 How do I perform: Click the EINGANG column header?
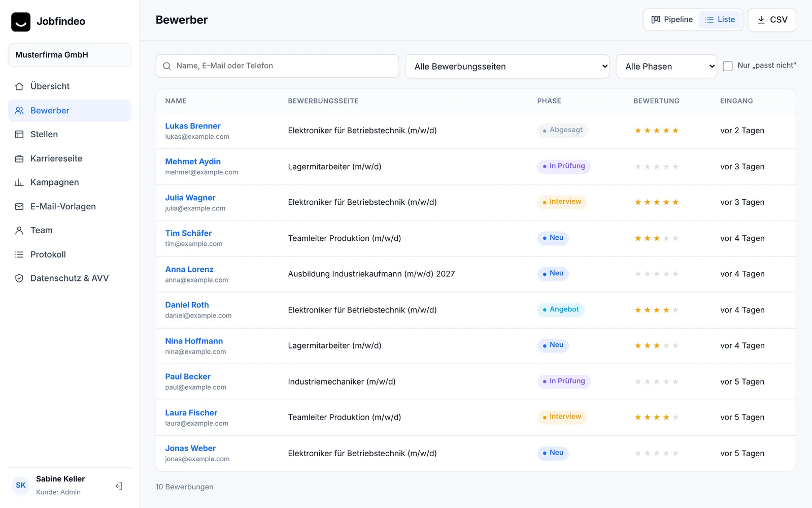[736, 101]
